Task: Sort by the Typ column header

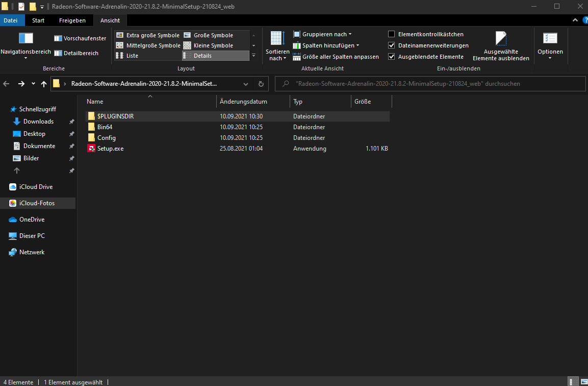Action: [320, 102]
